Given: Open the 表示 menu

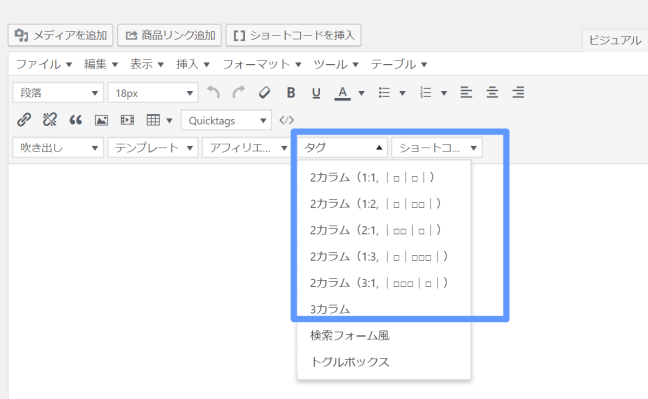Looking at the screenshot, I should 147,64.
